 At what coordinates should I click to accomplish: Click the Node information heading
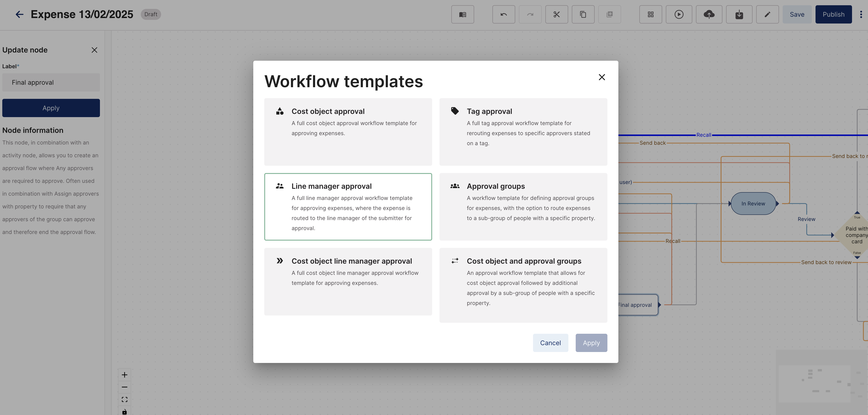33,130
